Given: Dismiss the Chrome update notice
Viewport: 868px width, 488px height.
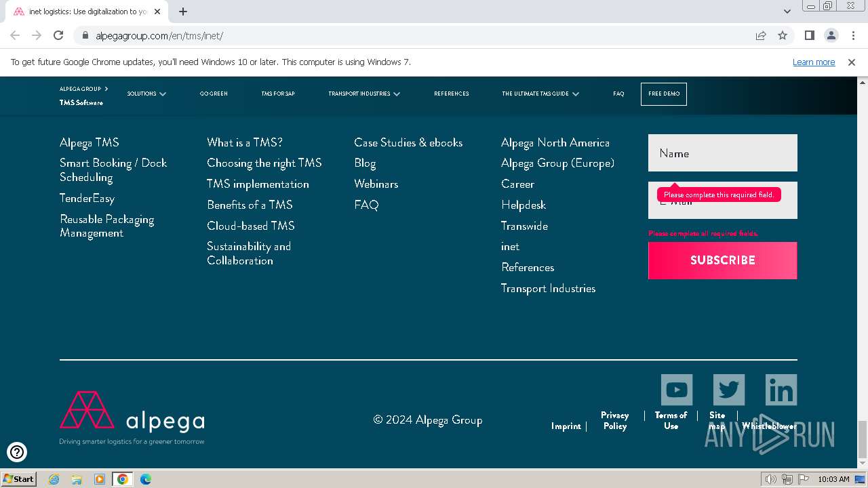Looking at the screenshot, I should (x=852, y=62).
